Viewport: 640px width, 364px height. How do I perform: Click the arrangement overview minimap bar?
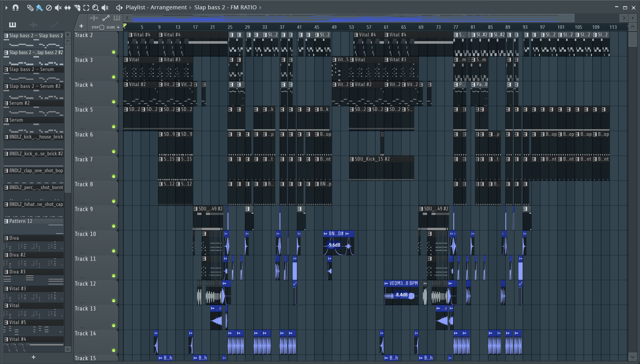353,18
